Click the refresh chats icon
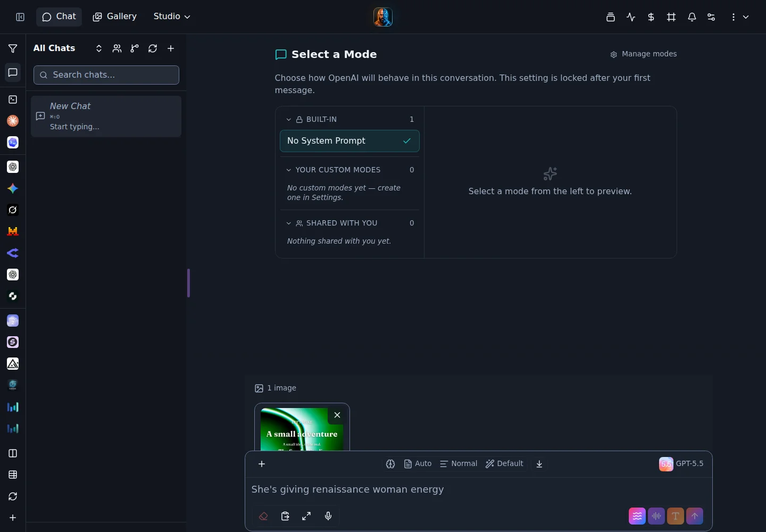Viewport: 766px width, 532px height. 153,48
